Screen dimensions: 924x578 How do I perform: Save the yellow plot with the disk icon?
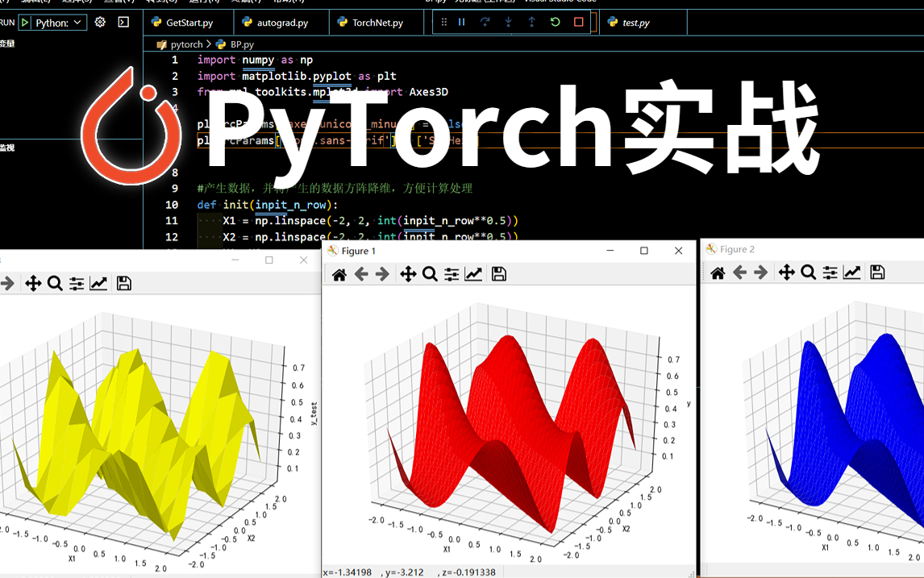[123, 284]
